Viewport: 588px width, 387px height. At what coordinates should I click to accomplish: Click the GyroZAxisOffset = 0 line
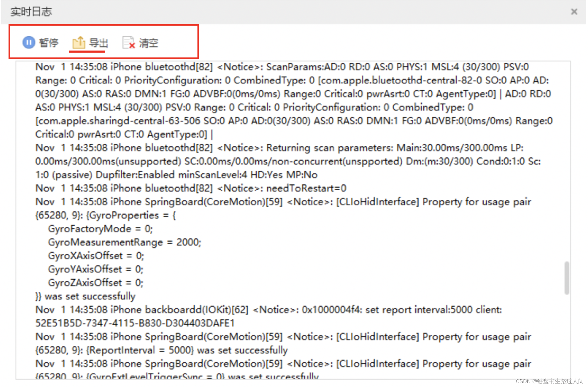click(95, 283)
